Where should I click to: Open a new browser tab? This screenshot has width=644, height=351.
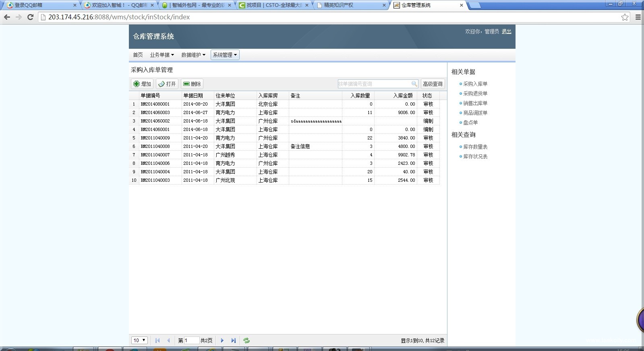475,5
